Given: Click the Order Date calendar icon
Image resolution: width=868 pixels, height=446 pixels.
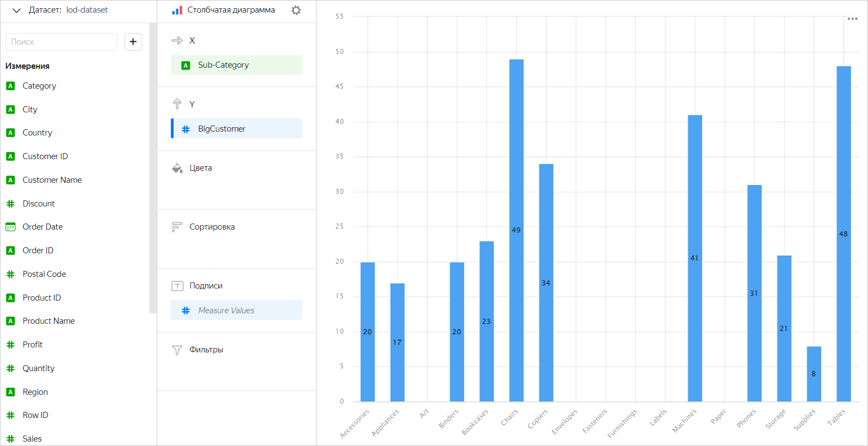Looking at the screenshot, I should [10, 227].
